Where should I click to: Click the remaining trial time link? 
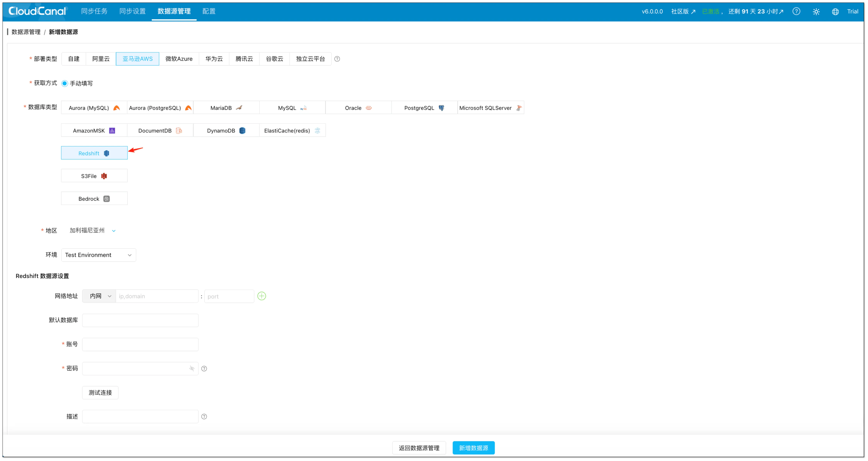[756, 11]
